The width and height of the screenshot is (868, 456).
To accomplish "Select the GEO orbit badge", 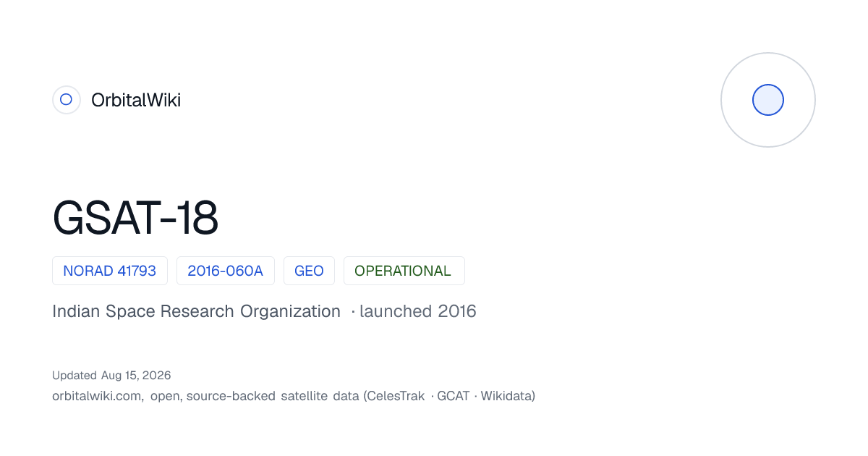I will coord(309,271).
